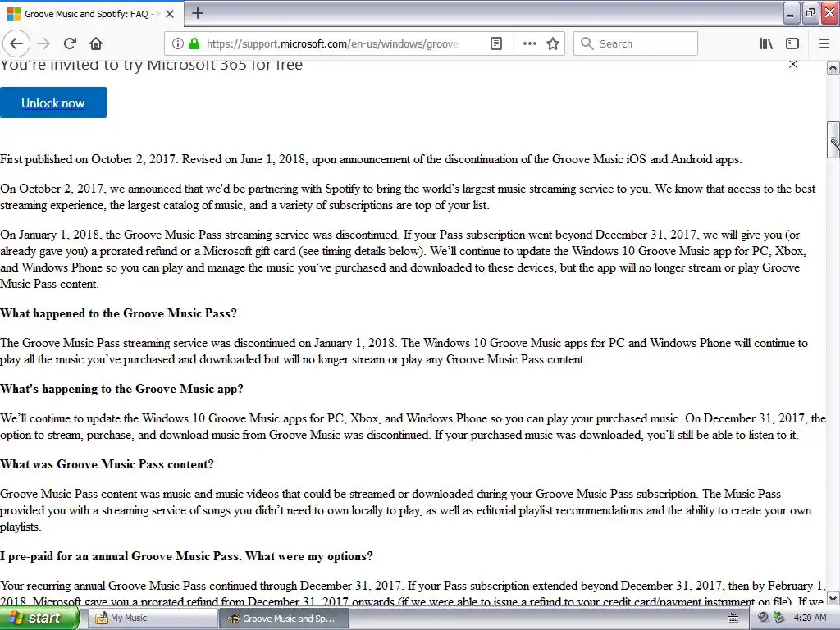Click the page scroll up arrow
This screenshot has height=630, width=840.
(833, 67)
